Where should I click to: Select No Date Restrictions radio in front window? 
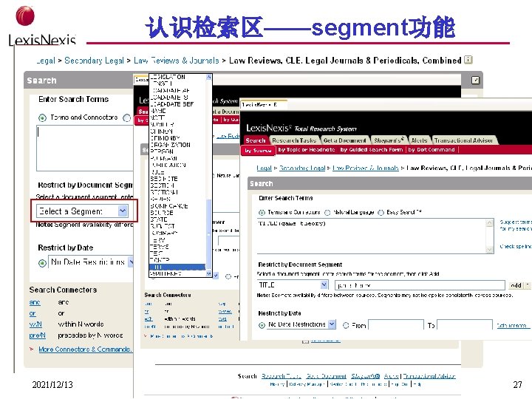tap(262, 325)
